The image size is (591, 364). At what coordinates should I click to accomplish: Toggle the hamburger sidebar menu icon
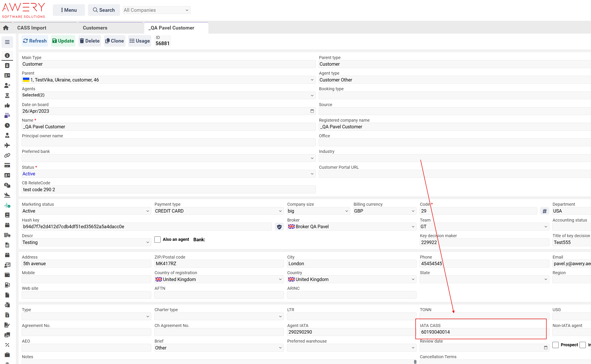(x=7, y=42)
